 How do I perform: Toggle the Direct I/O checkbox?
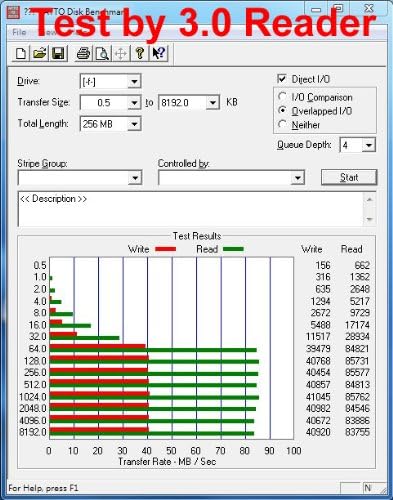(282, 79)
